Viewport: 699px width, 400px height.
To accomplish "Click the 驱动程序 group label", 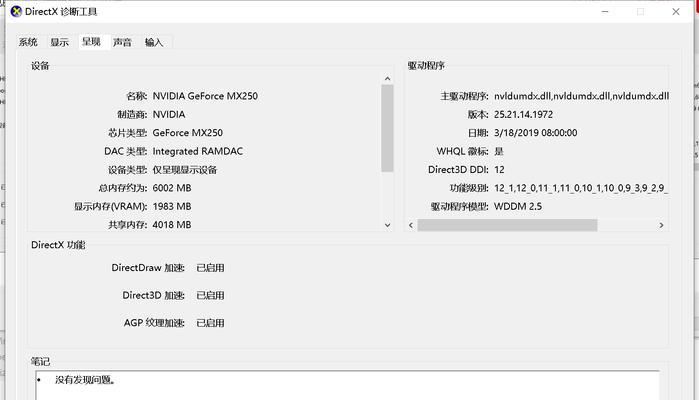I will coord(426,66).
